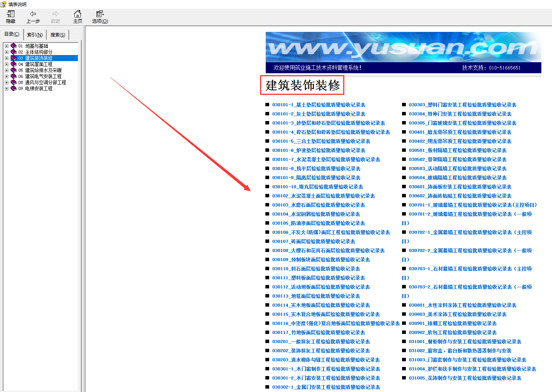The width and height of the screenshot is (552, 392).
Task: Expand the 01 地基与基础 tree node
Action: coord(6,46)
